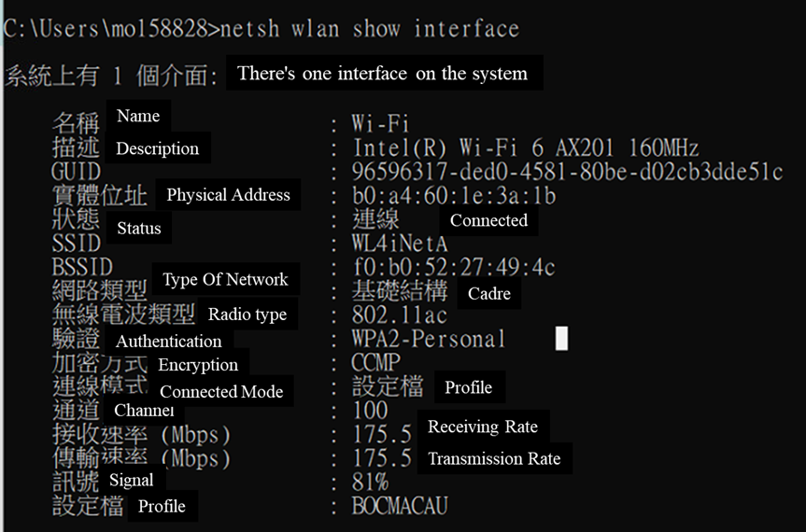Click the Connected status label
The image size is (806, 532).
pos(488,220)
